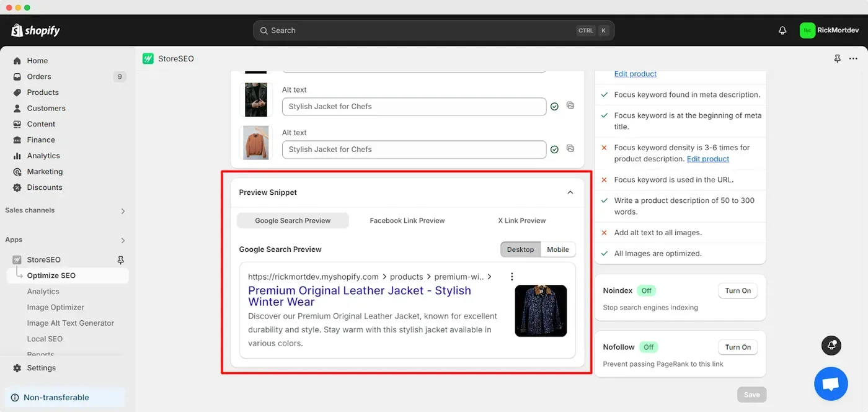Select the Google Search Preview tab
Image resolution: width=868 pixels, height=412 pixels.
pyautogui.click(x=293, y=220)
